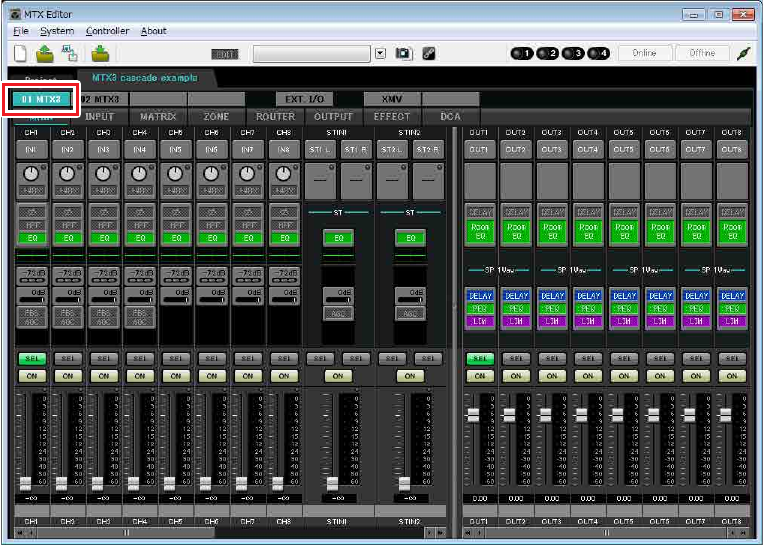Open the System menu
The image size is (763, 545).
57,31
